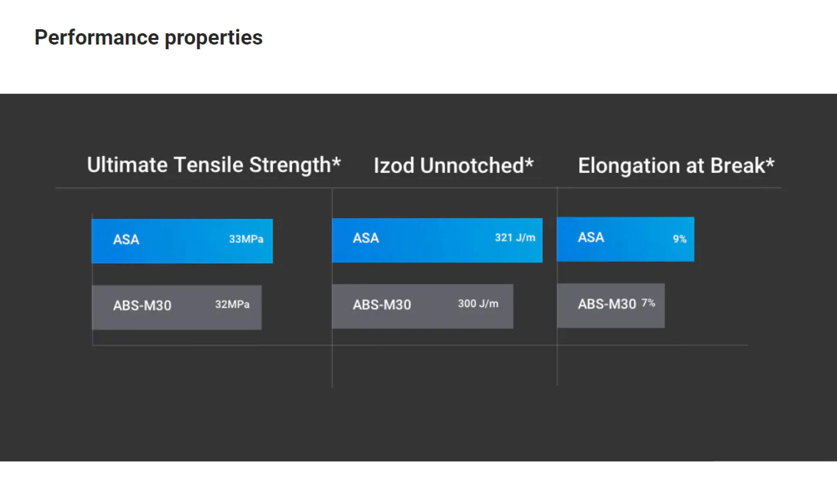Click the gray ABS-M30 7% bar
Image resolution: width=837 pixels, height=504 pixels.
pos(611,306)
